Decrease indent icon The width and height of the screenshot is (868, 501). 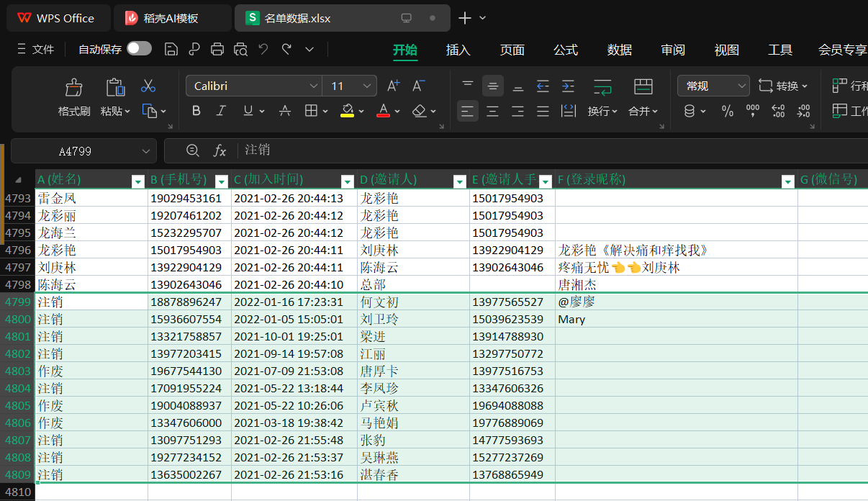[543, 86]
